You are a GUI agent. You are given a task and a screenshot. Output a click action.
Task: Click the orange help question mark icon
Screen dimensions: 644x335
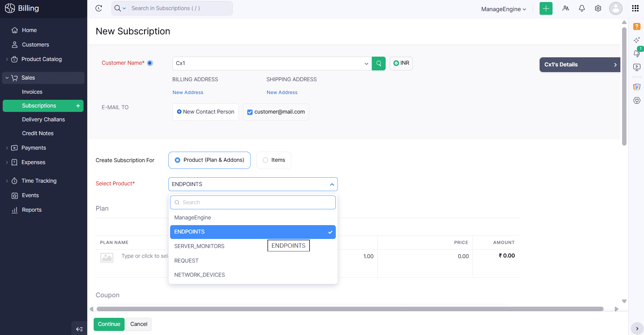point(637,26)
